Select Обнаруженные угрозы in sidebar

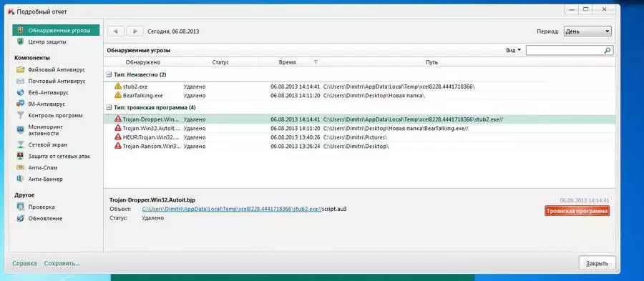[56, 30]
